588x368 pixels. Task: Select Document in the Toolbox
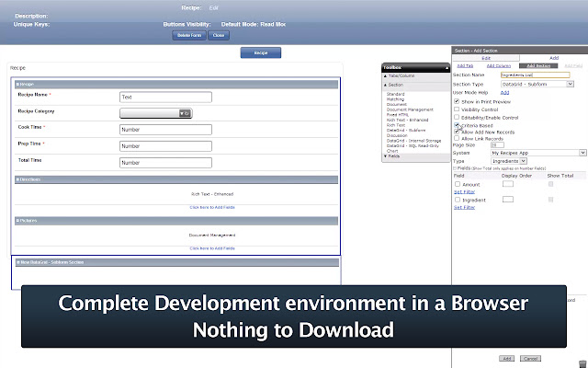pos(396,104)
